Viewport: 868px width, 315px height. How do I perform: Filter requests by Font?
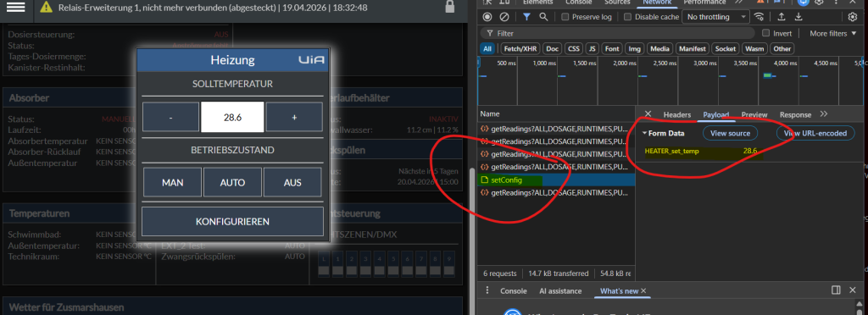tap(612, 48)
